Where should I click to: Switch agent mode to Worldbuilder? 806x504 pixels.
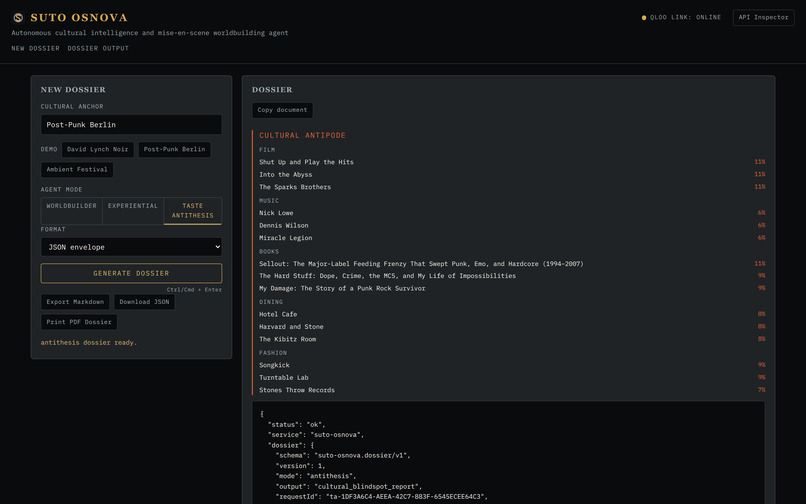[x=71, y=211]
